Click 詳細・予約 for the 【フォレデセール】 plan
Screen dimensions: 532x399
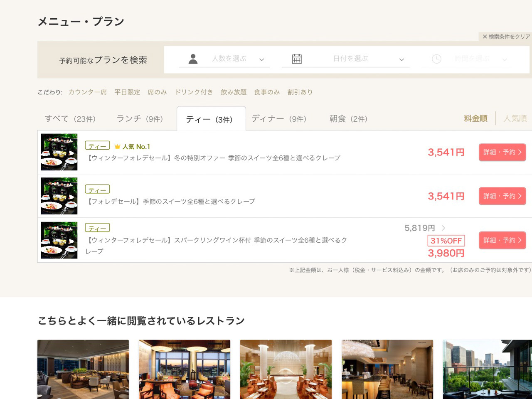tap(502, 196)
